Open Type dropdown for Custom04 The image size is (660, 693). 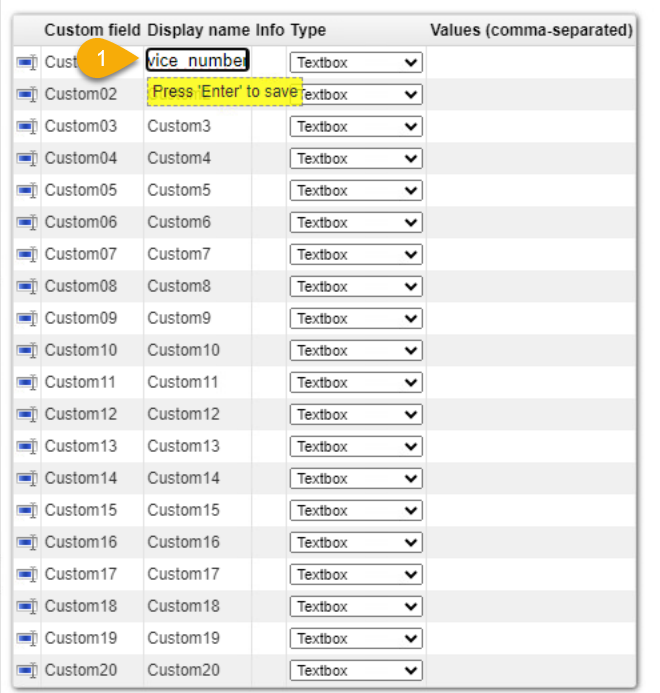click(x=356, y=158)
